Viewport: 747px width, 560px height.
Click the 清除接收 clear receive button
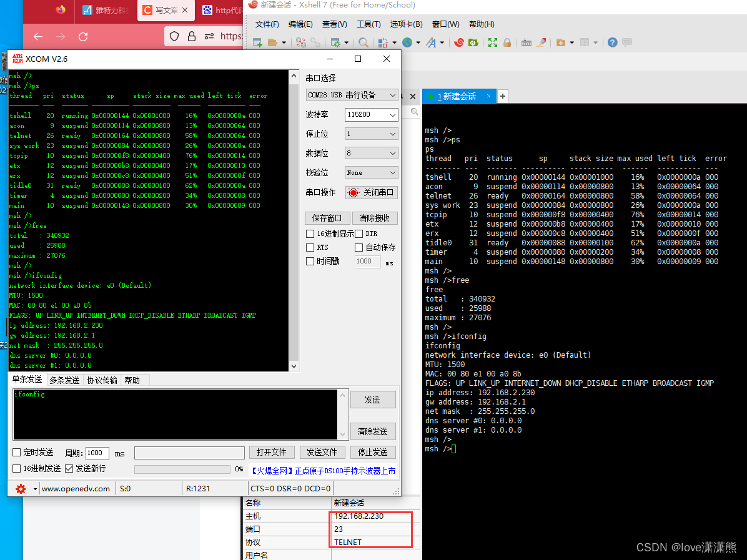pyautogui.click(x=375, y=218)
